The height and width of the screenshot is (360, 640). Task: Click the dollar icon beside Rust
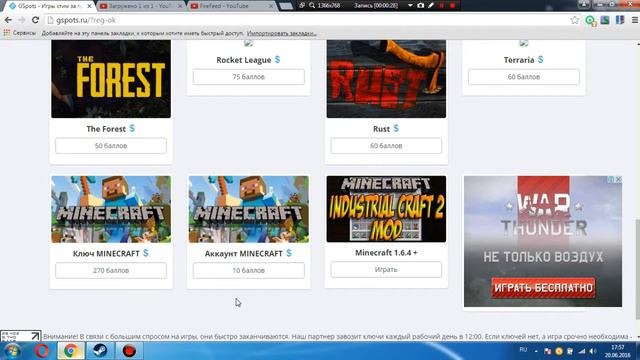click(396, 128)
